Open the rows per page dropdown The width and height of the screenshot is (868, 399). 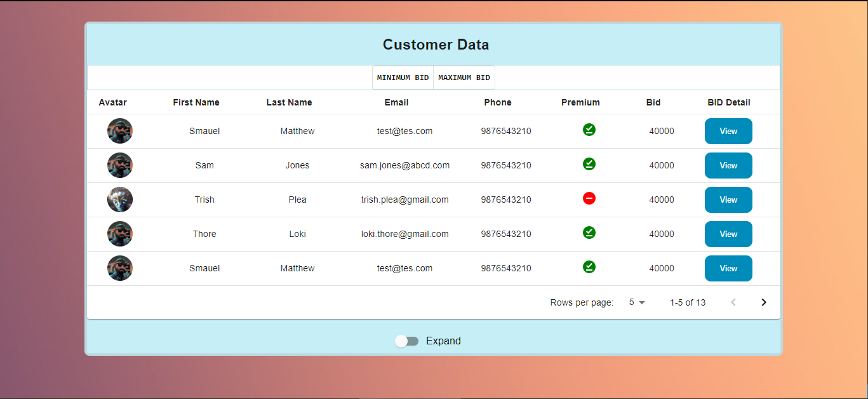636,302
